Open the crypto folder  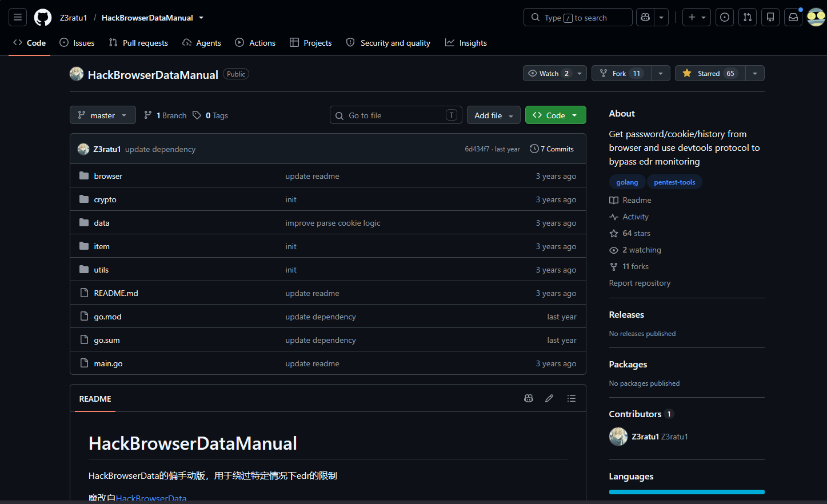(x=105, y=199)
